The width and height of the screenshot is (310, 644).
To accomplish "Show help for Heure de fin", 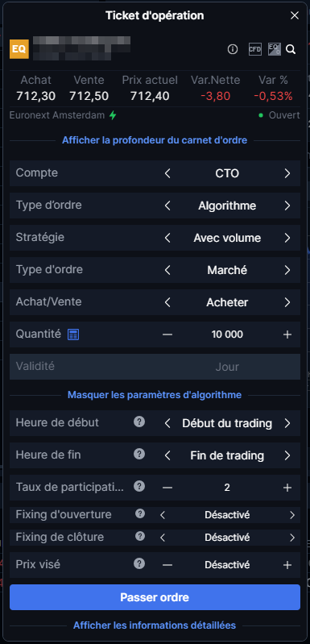I will (x=139, y=454).
